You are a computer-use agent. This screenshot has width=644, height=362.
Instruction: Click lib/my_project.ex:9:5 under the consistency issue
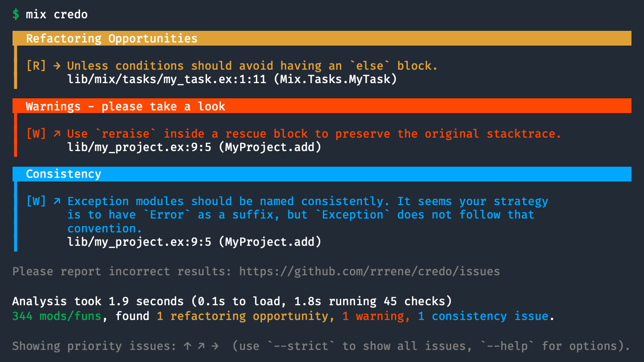pyautogui.click(x=139, y=242)
